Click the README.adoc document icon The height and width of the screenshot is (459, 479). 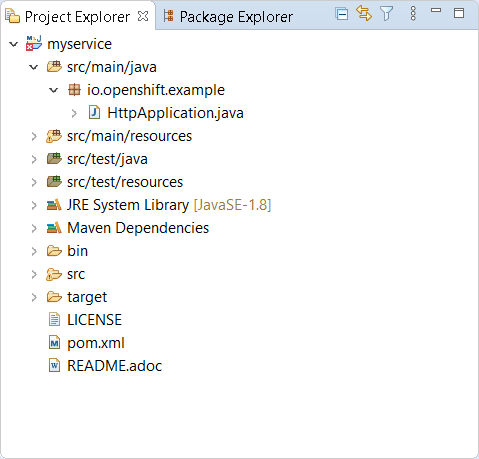click(54, 366)
